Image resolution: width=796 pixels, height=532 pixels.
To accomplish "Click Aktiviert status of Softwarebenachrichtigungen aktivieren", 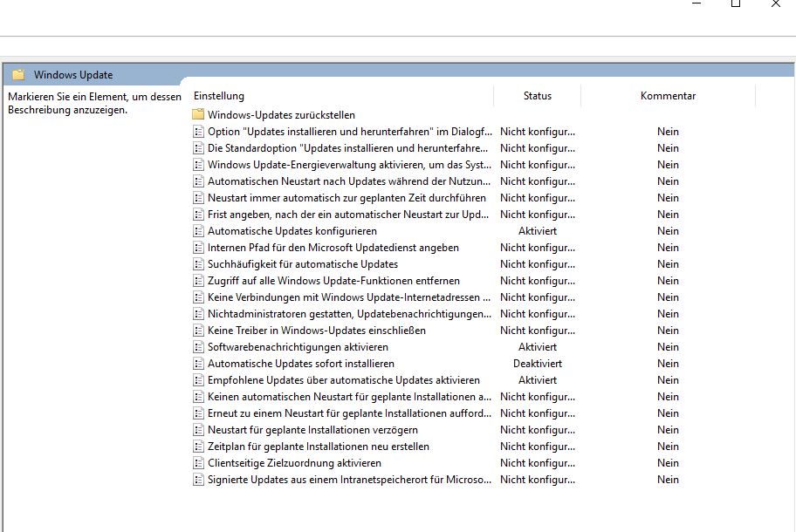I will point(537,347).
